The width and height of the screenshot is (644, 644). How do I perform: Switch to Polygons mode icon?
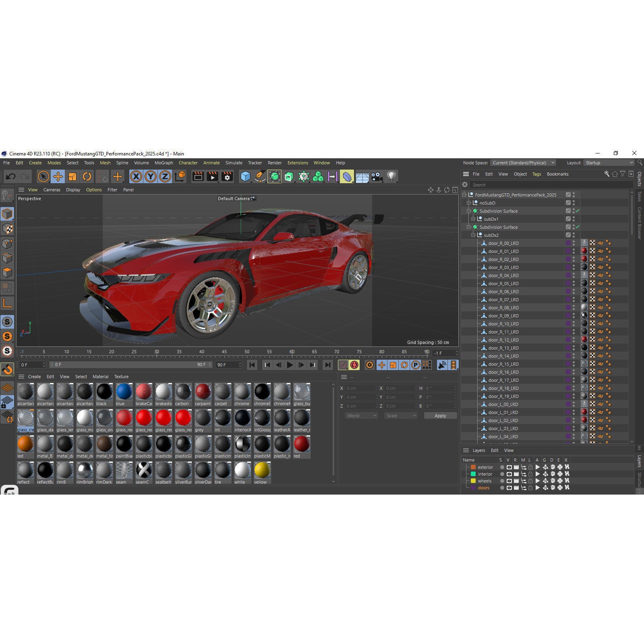tap(7, 273)
